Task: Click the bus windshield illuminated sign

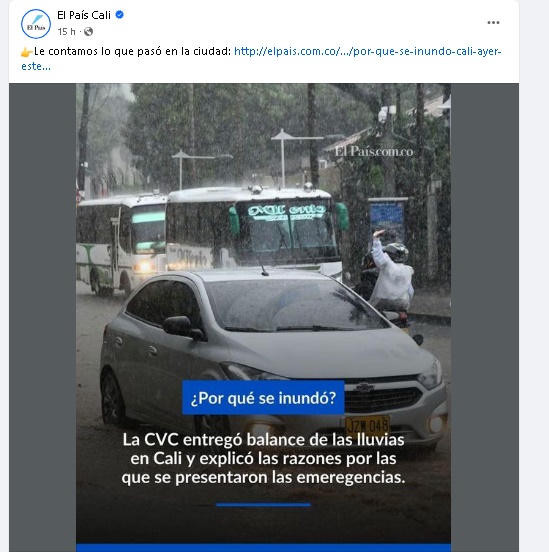Action: click(286, 212)
